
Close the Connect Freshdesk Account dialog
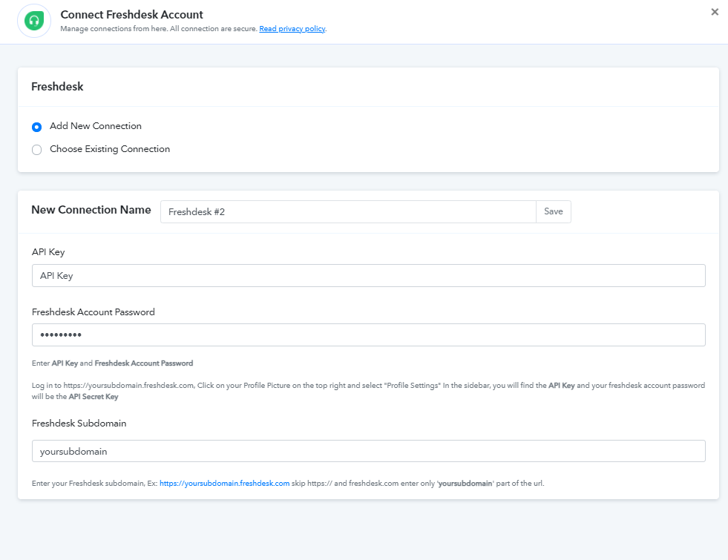[x=715, y=12]
